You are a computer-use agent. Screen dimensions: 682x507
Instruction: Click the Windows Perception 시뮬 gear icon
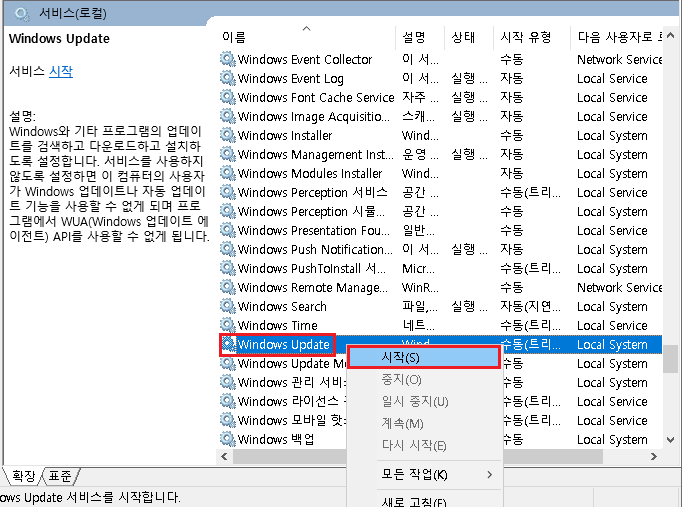(227, 211)
